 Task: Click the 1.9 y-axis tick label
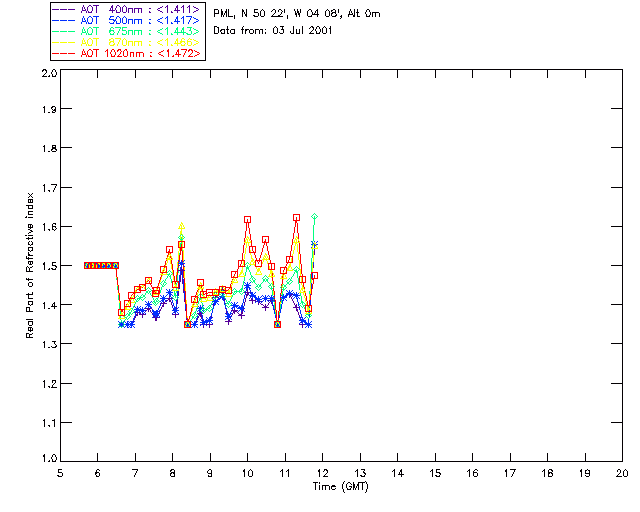point(49,109)
